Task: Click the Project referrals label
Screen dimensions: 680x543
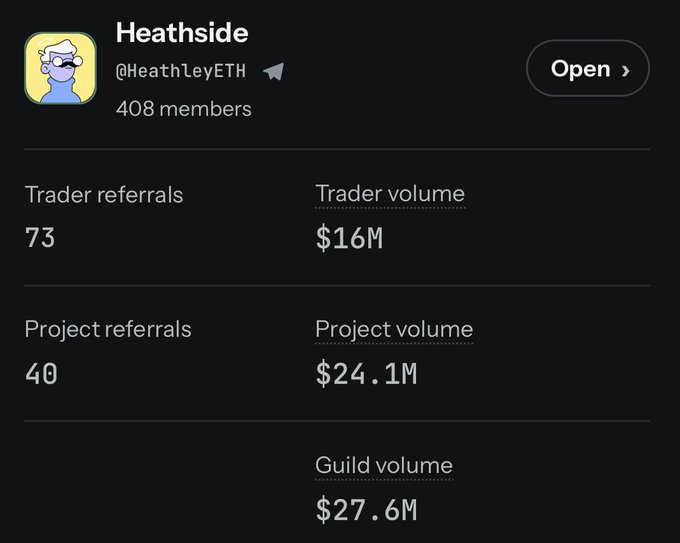Action: (x=108, y=329)
